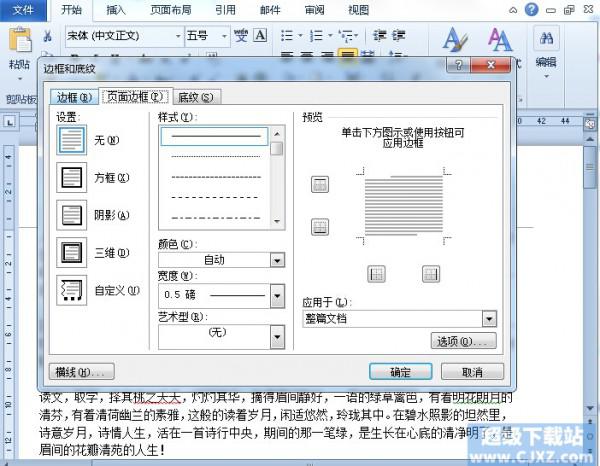Viewport: 600px width, 466px height.
Task: Toggle the right border in preview
Action: [x=431, y=274]
